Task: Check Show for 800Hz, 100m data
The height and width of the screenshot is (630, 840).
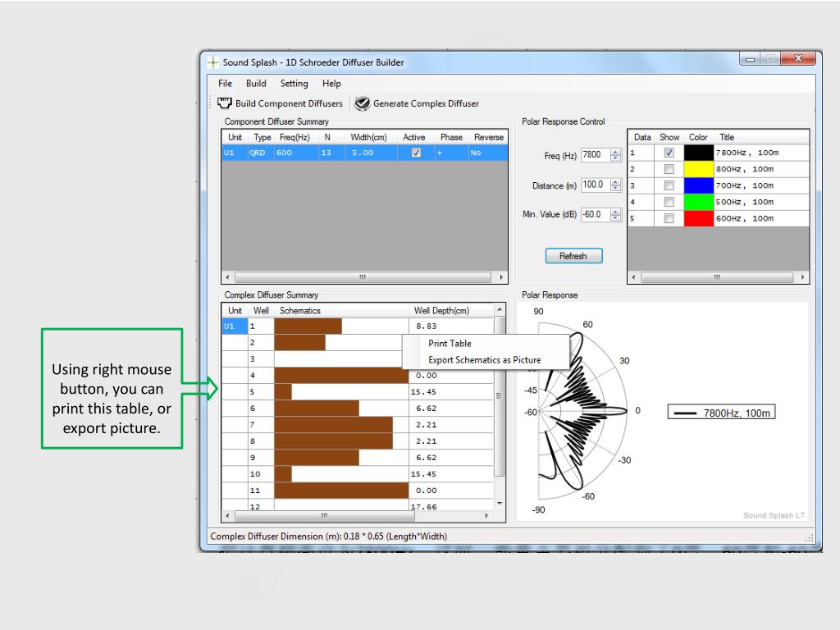Action: pos(669,169)
